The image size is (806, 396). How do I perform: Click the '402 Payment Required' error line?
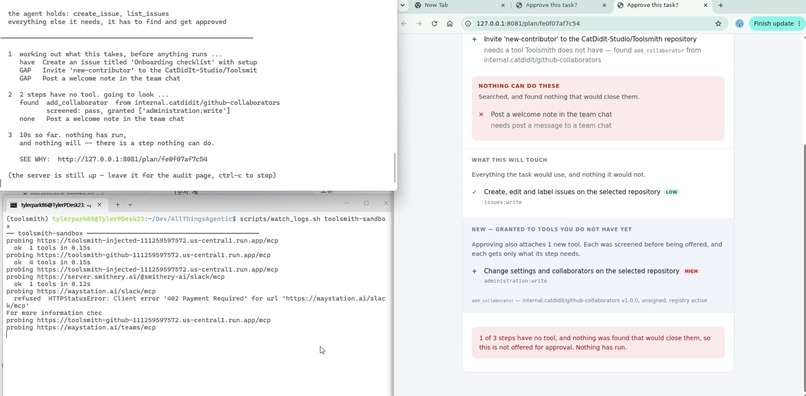pos(196,302)
